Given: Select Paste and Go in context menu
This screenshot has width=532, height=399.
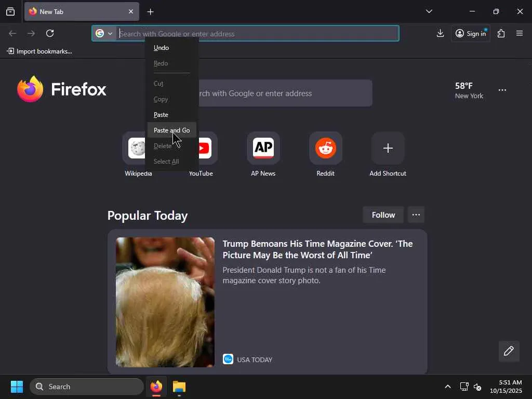Looking at the screenshot, I should (x=171, y=130).
